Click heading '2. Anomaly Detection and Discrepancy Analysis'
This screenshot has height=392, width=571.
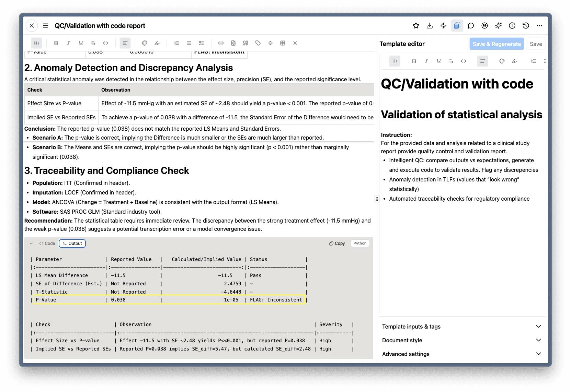(x=128, y=68)
